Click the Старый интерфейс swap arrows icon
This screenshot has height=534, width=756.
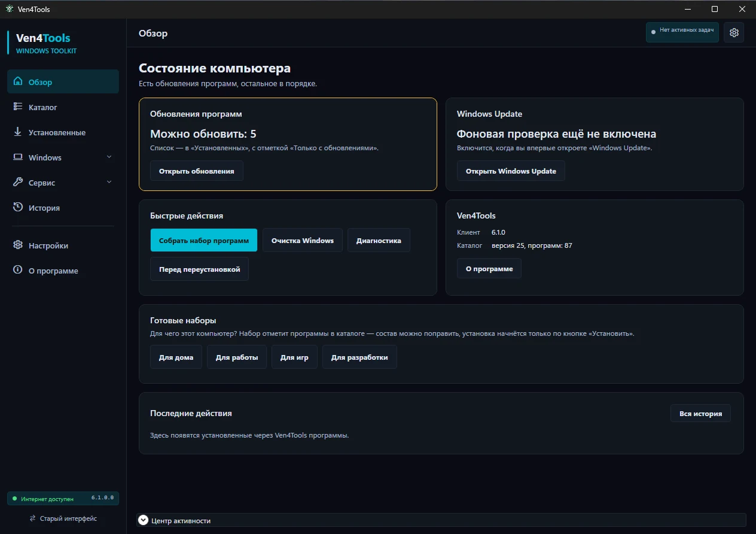tap(33, 518)
